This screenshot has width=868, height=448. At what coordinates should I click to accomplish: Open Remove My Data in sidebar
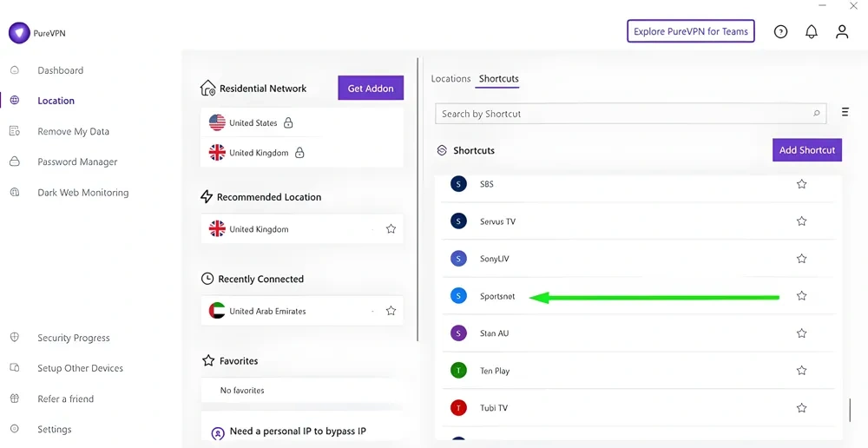(73, 131)
